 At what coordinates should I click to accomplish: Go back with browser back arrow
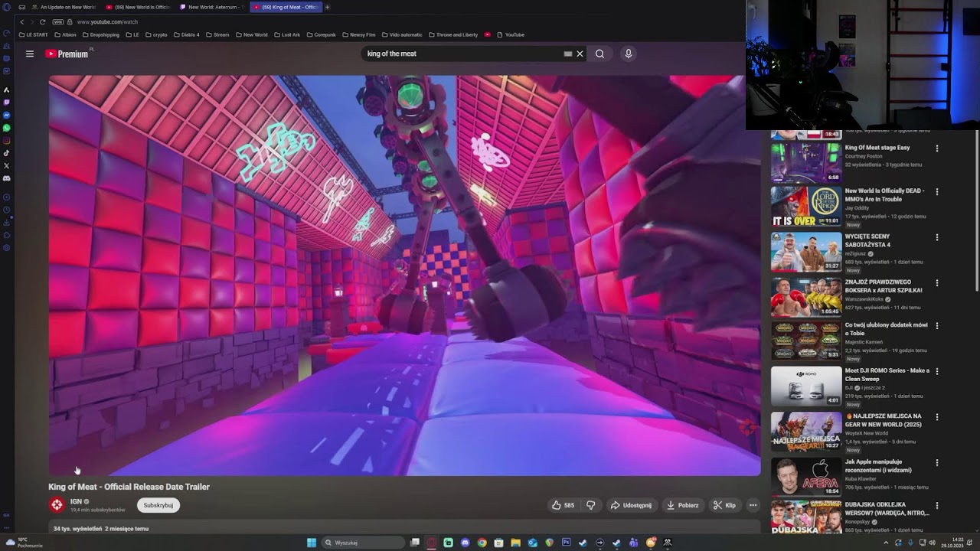pos(21,22)
